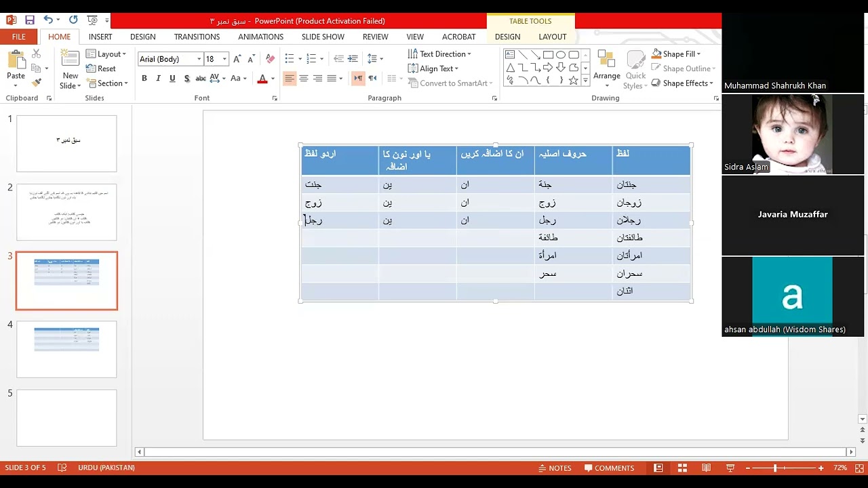Toggle strikethrough formatting
The height and width of the screenshot is (488, 868).
(201, 79)
